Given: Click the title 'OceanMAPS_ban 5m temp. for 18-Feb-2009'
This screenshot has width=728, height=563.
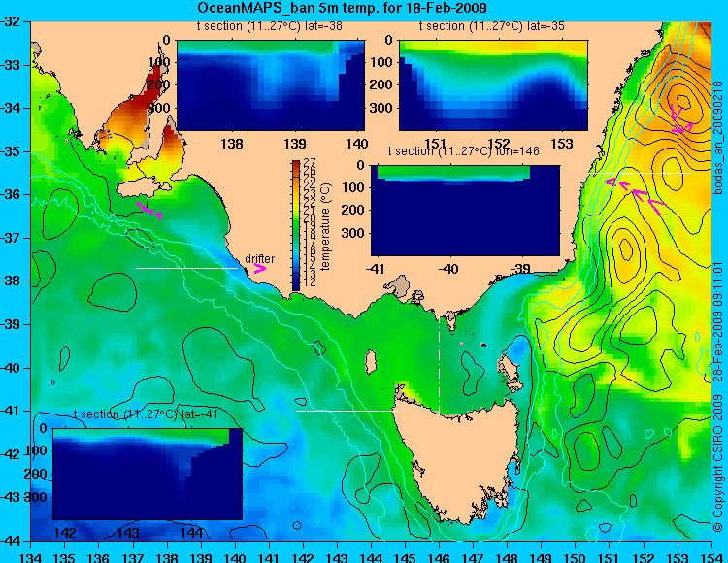Looking at the screenshot, I should pyautogui.click(x=342, y=8).
